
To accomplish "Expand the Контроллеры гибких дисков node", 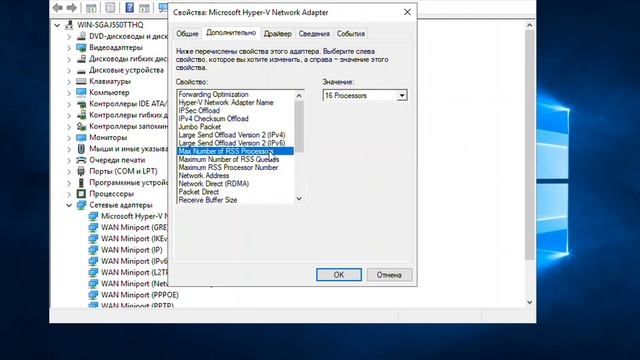I will [69, 116].
